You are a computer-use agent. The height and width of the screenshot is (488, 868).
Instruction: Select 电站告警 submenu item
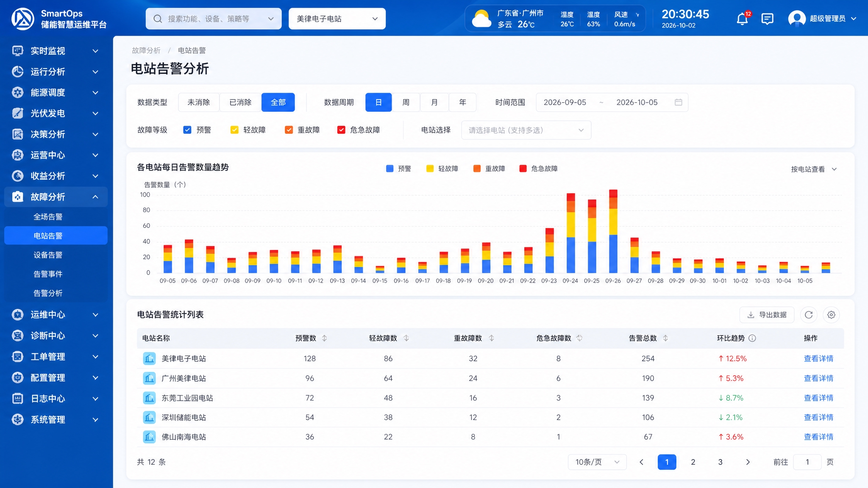(56, 236)
